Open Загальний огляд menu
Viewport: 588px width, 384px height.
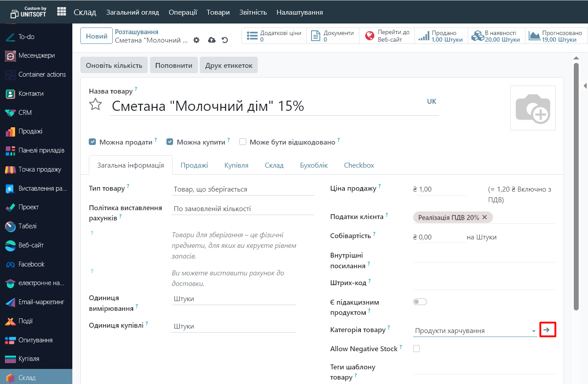coord(133,12)
